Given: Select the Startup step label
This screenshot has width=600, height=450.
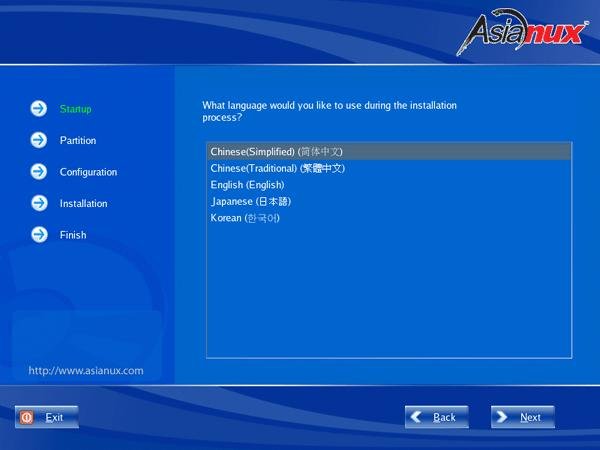Looking at the screenshot, I should tap(75, 109).
